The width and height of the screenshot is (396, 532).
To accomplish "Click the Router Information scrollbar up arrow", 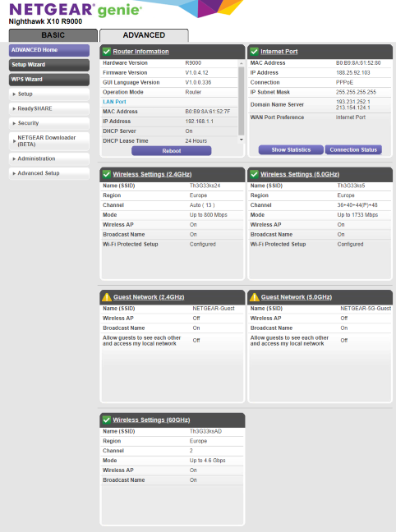I will [x=241, y=63].
